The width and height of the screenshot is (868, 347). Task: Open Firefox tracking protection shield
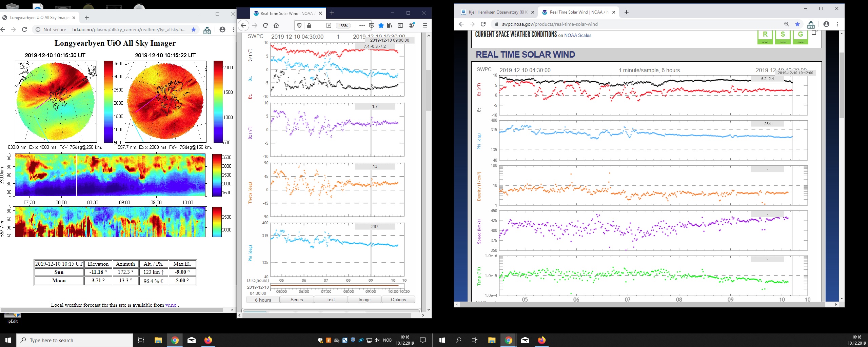point(299,25)
